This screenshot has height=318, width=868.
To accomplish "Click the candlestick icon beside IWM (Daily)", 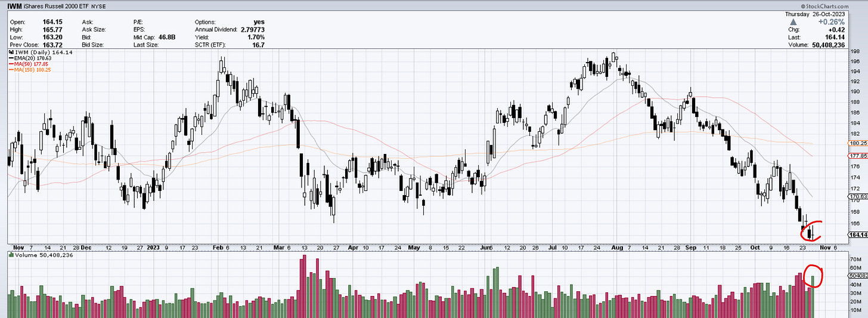I will coord(11,53).
